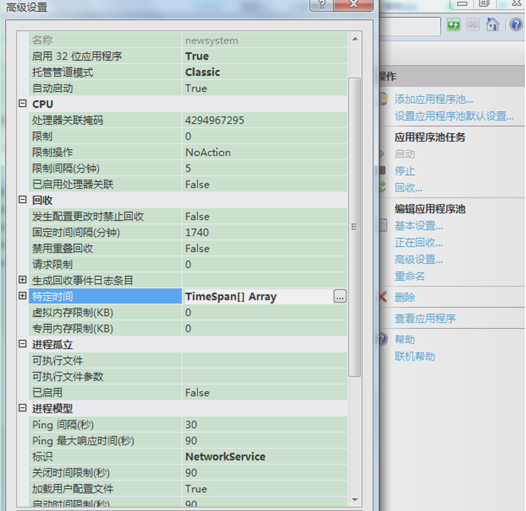This screenshot has width=526, height=511.
Task: Click the help icon beside 帮助
Action: (383, 339)
